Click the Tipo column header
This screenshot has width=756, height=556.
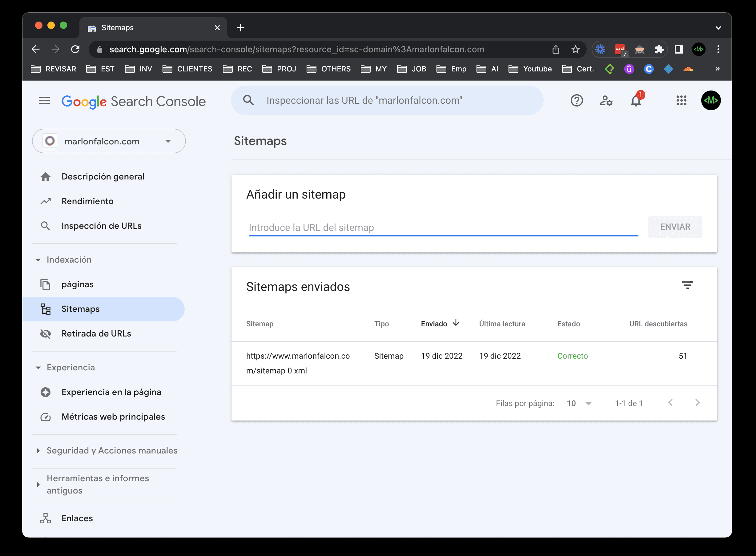tap(381, 324)
